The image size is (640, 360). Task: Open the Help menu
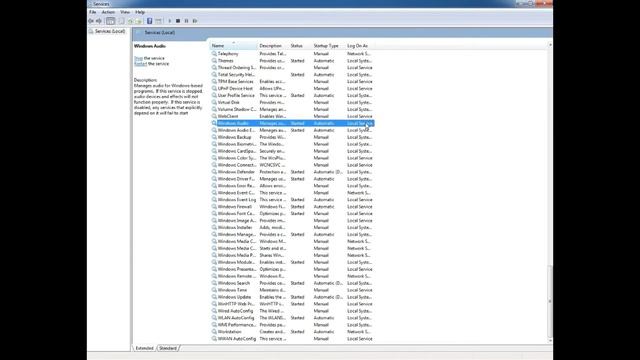point(140,12)
